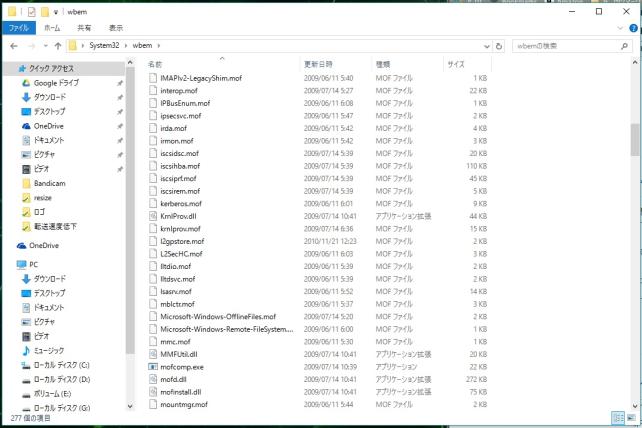Open the resize folder
Image resolution: width=642 pixels, height=428 pixels.
point(43,198)
